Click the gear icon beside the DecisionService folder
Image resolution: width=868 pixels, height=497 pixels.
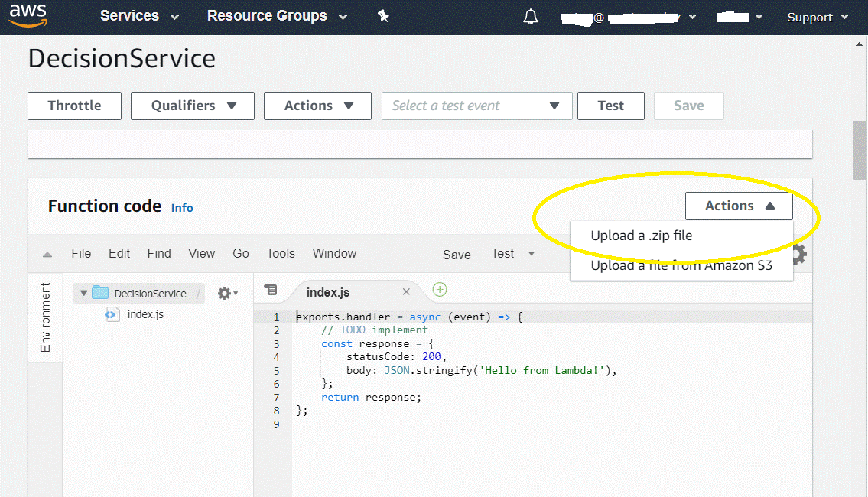coord(226,292)
